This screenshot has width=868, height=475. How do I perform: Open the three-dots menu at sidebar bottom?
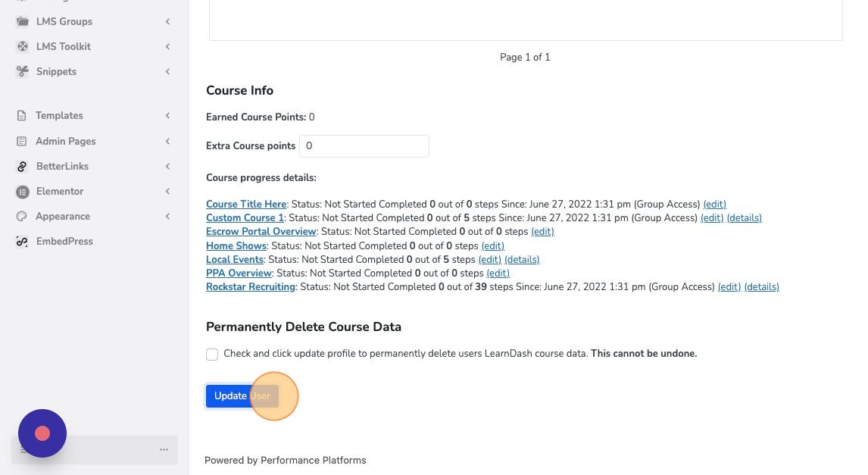click(164, 449)
